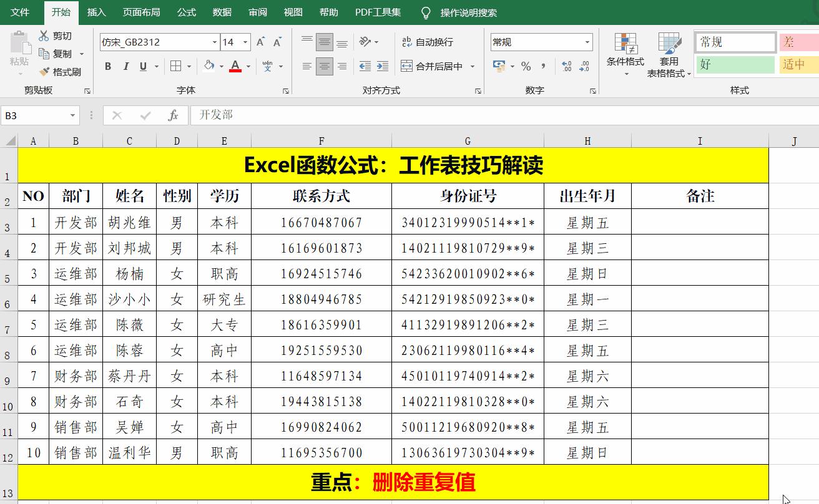819x504 pixels.
Task: Toggle Bold formatting
Action: (107, 66)
